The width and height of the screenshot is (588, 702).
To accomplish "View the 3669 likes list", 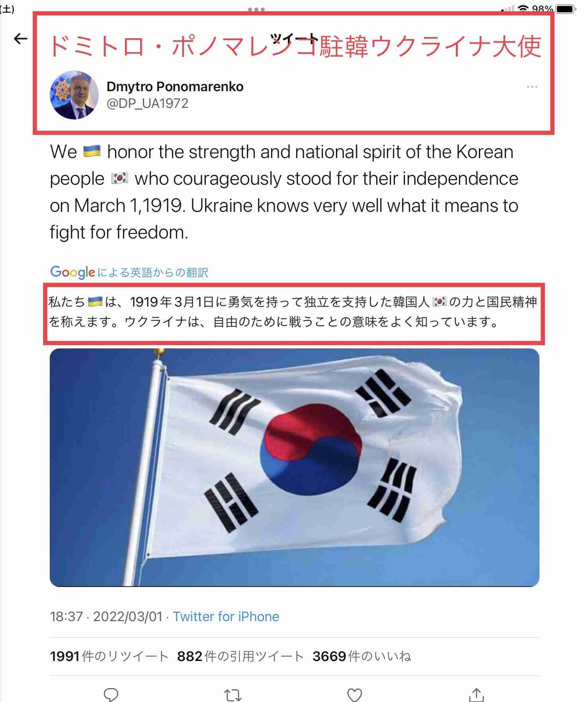I will 361,656.
